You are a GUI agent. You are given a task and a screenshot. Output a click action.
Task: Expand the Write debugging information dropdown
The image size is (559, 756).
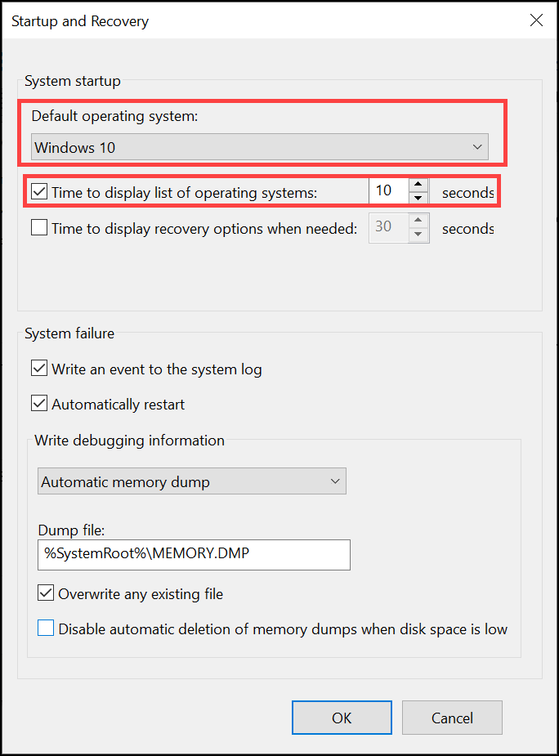coord(191,481)
